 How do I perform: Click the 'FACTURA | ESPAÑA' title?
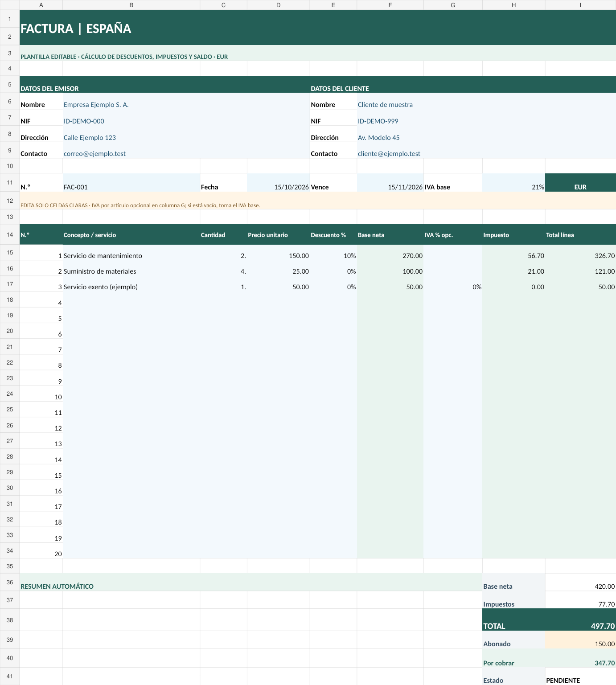[76, 29]
